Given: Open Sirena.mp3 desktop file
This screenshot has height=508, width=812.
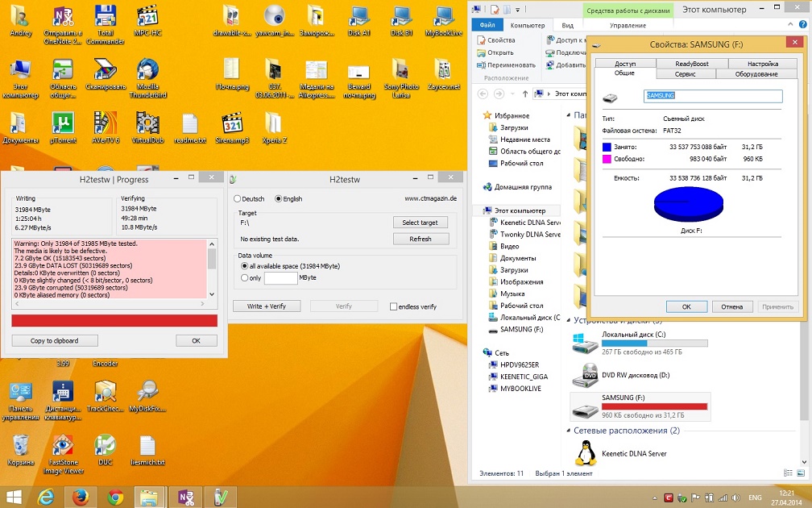Looking at the screenshot, I should 232,127.
